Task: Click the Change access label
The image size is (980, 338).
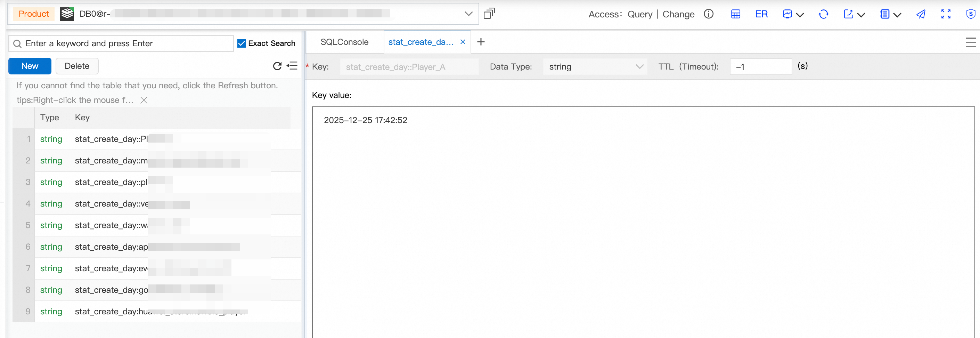Action: pos(678,15)
